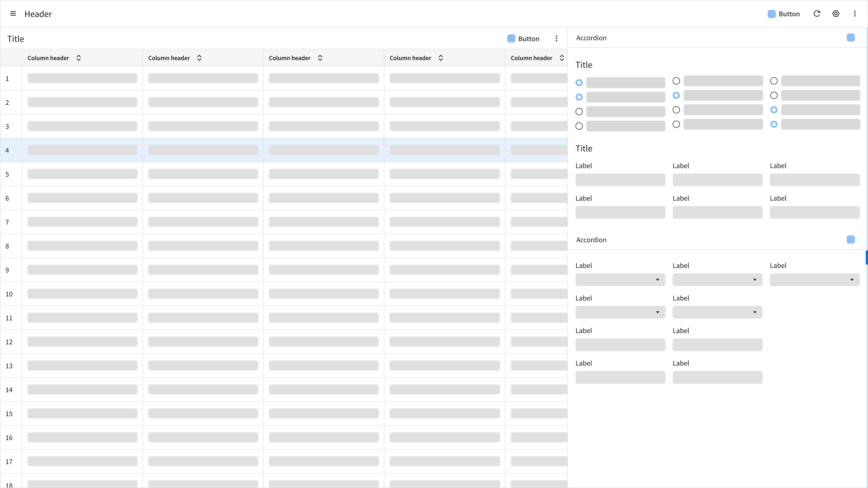Open top-right Label dropdown in second accordion

814,280
